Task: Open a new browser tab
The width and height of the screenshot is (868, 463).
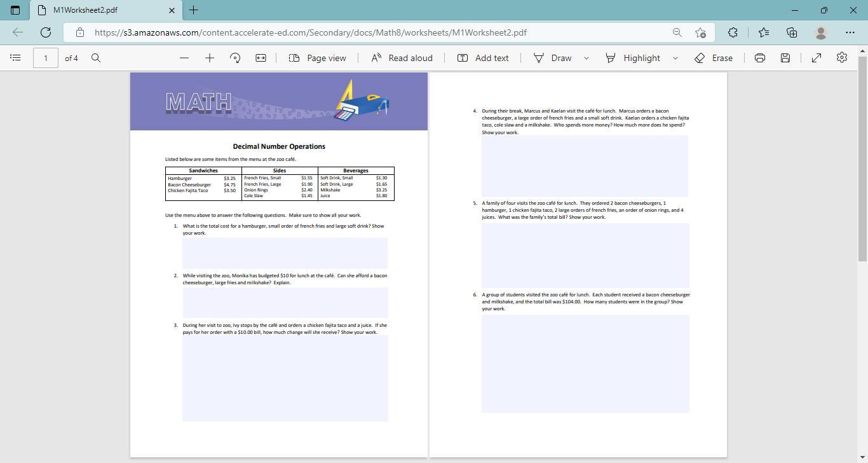Action: pos(194,10)
